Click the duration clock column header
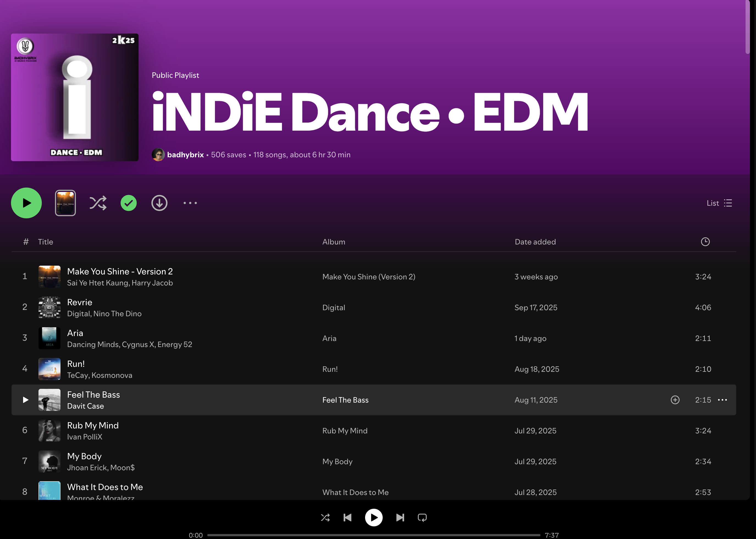This screenshot has height=539, width=756. 705,242
